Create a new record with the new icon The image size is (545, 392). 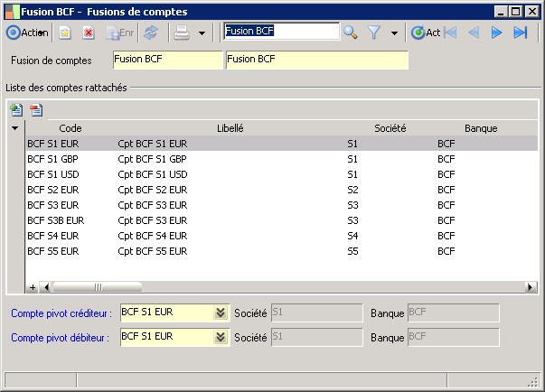(65, 33)
